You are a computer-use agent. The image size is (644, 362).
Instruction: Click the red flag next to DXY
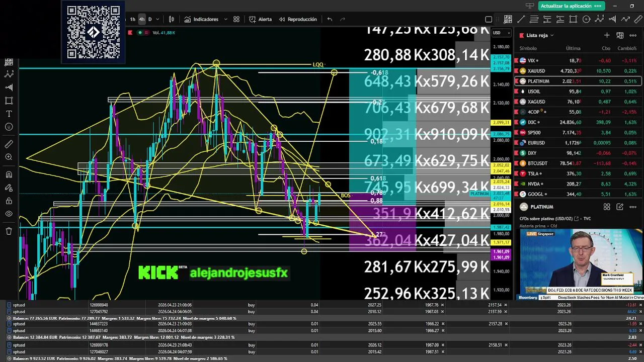(x=516, y=153)
